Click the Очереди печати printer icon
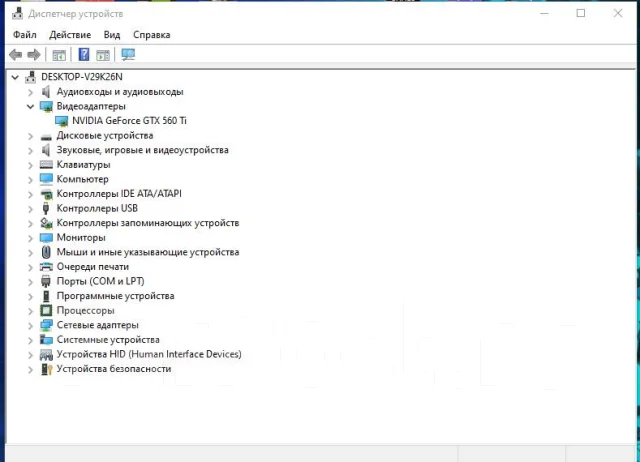 [x=46, y=267]
